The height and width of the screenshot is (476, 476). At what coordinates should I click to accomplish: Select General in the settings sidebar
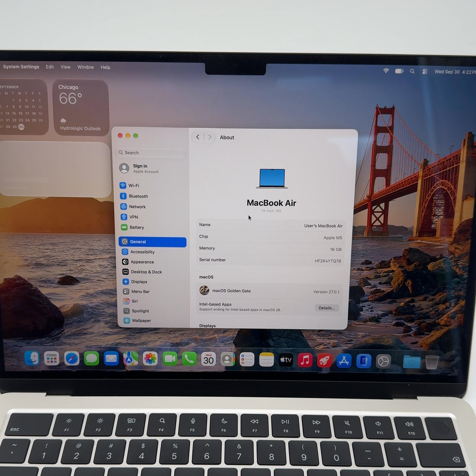point(152,242)
